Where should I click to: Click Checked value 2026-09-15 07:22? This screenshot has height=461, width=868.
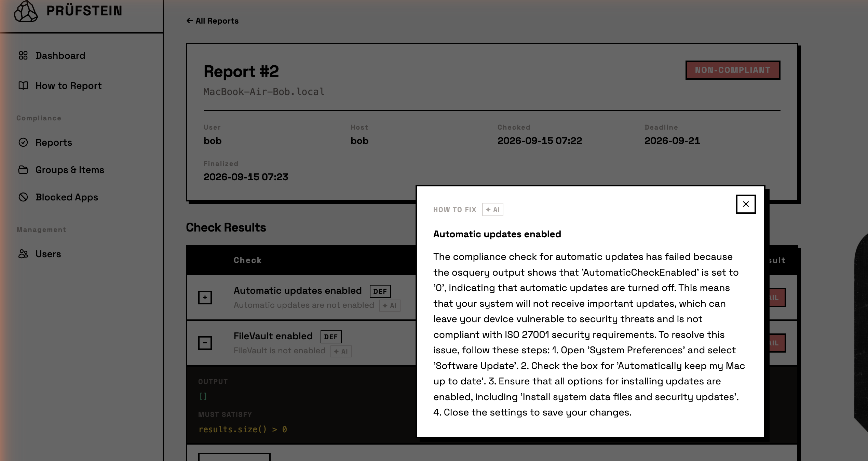point(540,141)
